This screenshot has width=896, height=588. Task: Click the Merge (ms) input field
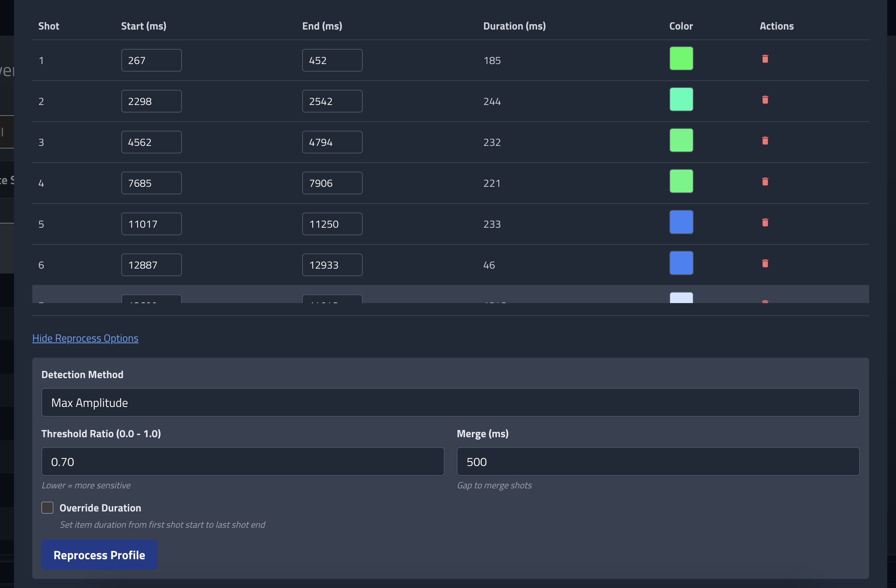[658, 461]
